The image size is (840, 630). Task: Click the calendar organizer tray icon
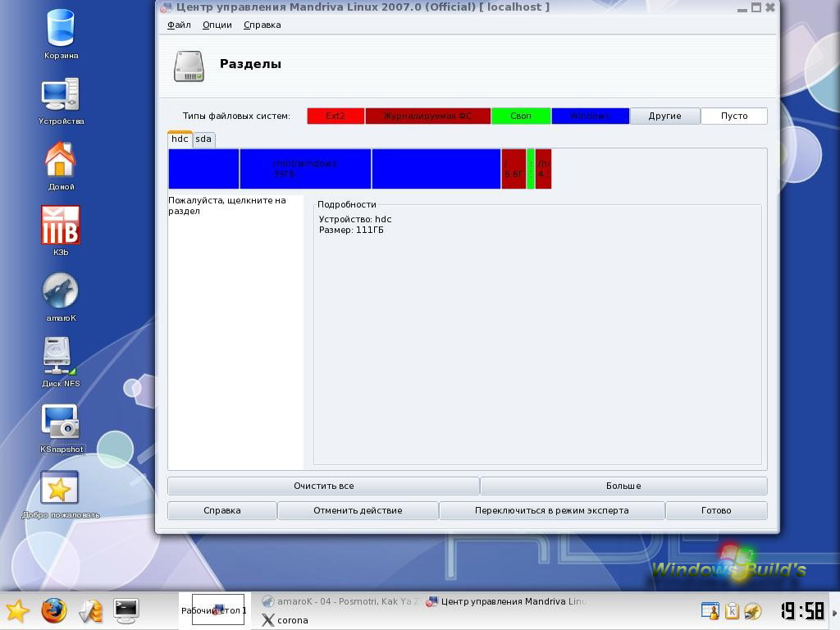(x=710, y=610)
